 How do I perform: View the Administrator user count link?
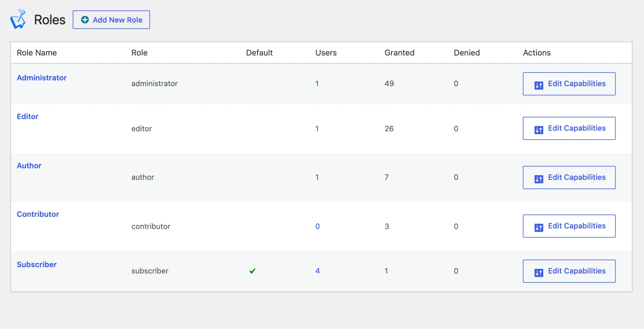(x=317, y=84)
